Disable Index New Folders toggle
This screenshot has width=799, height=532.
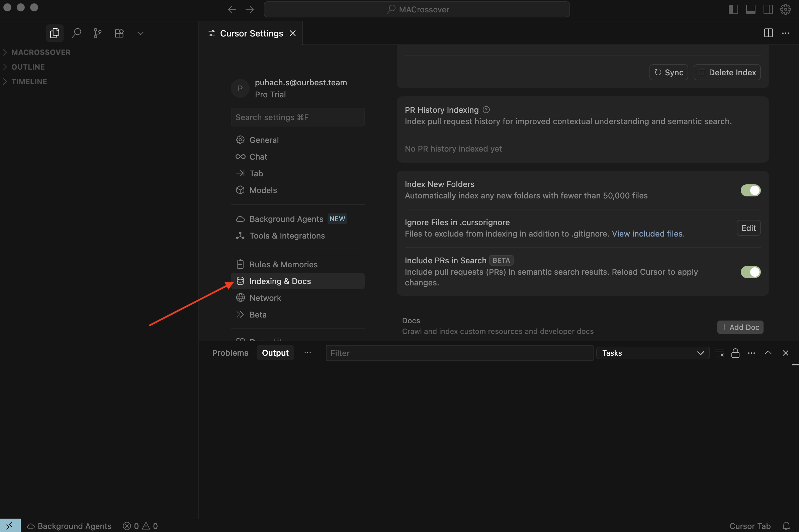(x=750, y=190)
